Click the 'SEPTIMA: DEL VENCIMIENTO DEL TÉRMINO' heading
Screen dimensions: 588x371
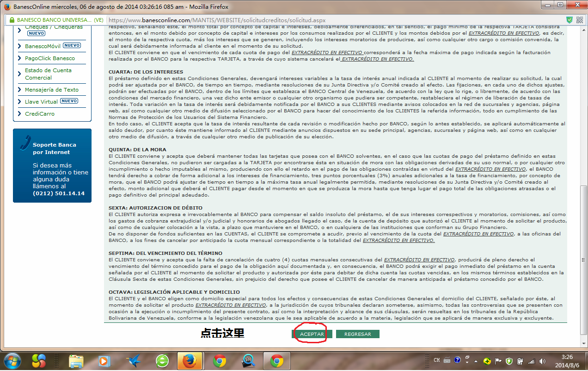165,253
